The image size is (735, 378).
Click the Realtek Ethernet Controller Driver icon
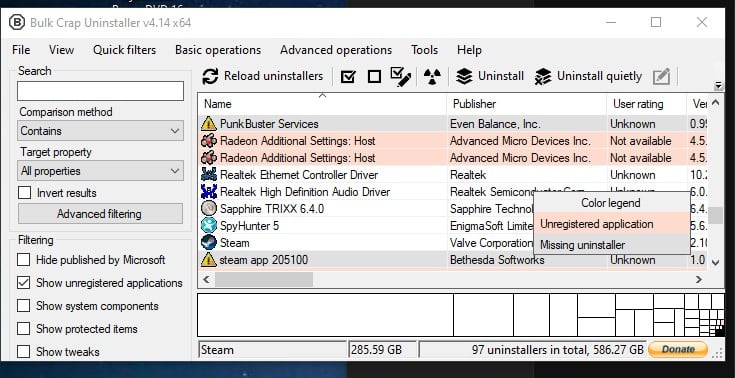(x=209, y=174)
